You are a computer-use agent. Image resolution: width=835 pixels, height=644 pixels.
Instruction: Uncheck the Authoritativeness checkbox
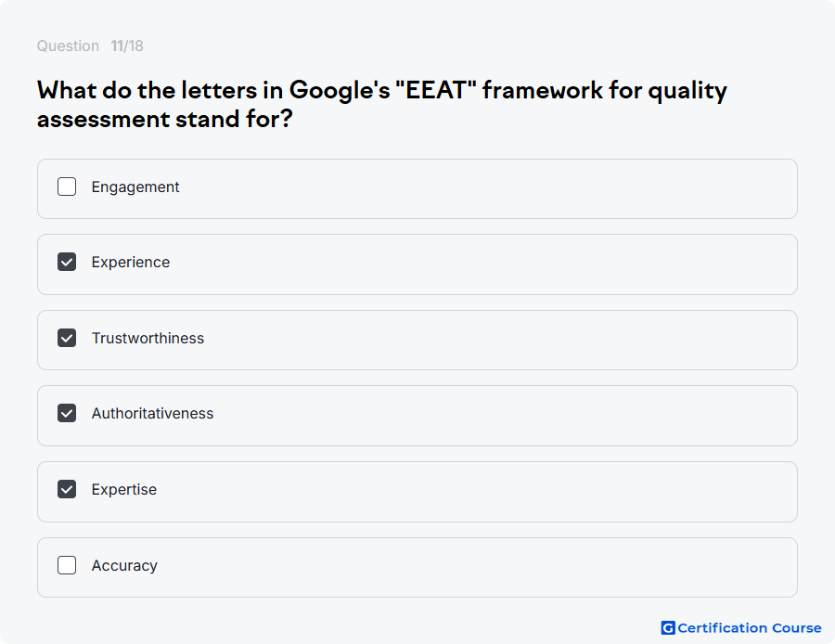(67, 413)
